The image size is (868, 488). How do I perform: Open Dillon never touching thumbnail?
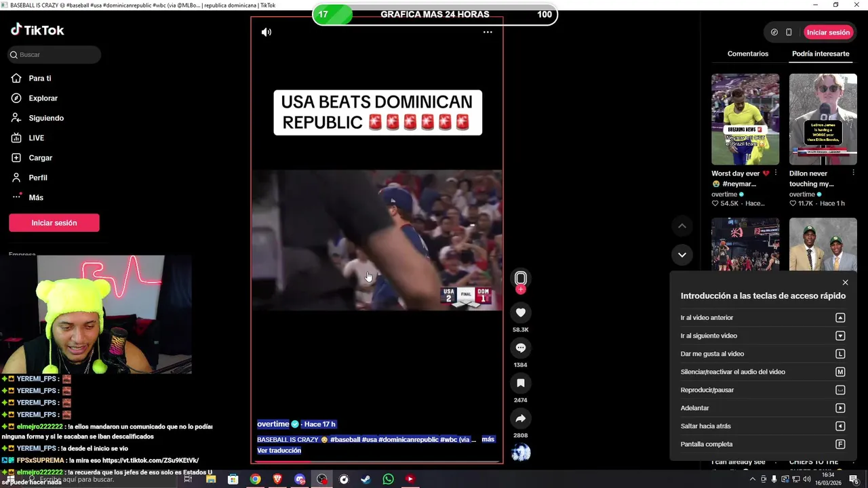coord(823,119)
